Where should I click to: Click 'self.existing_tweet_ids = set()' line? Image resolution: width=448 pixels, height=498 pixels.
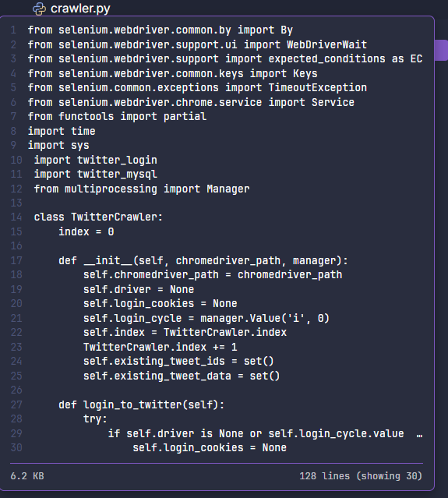point(178,362)
